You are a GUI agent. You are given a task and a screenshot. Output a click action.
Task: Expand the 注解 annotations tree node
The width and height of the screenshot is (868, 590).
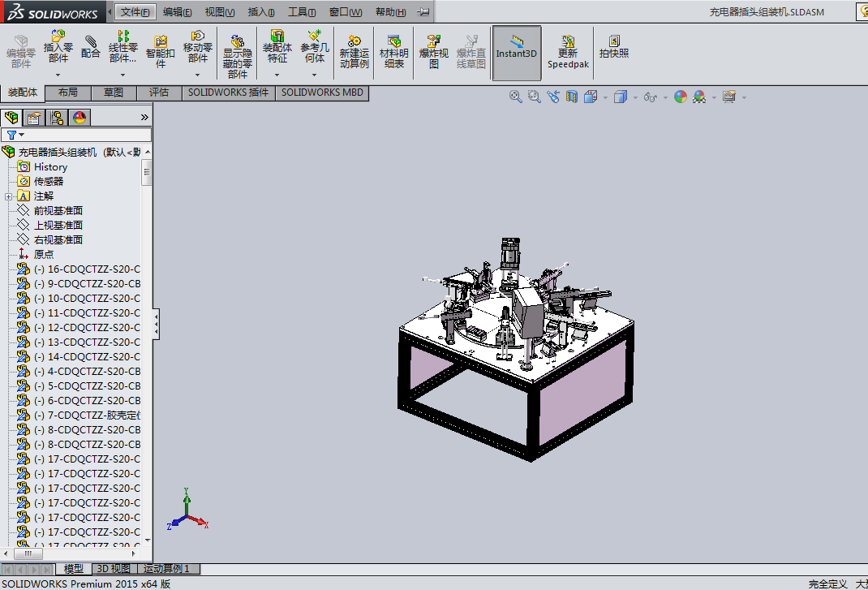(x=8, y=196)
